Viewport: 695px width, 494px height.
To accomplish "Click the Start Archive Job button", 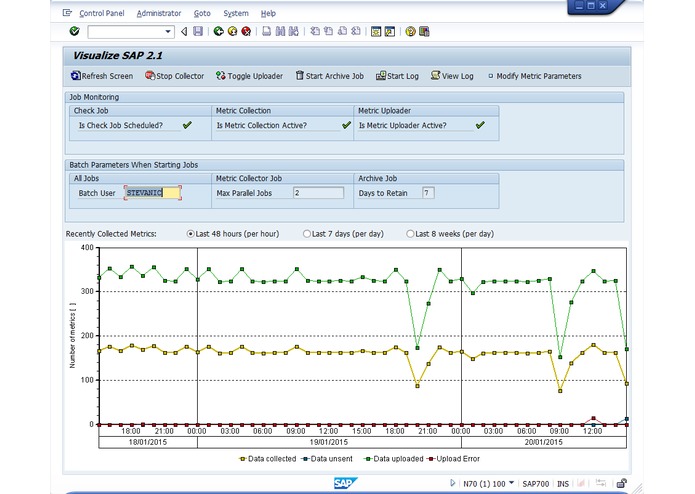I will tap(330, 76).
